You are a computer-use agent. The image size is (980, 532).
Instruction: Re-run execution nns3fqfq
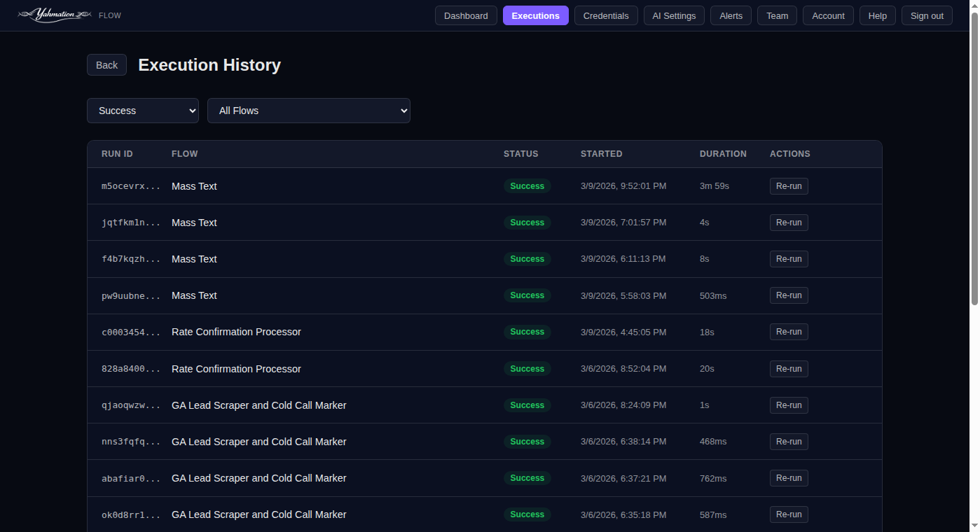tap(789, 442)
